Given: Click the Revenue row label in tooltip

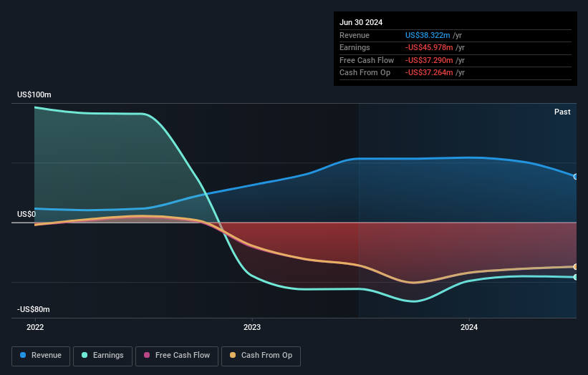Looking at the screenshot, I should coord(355,35).
